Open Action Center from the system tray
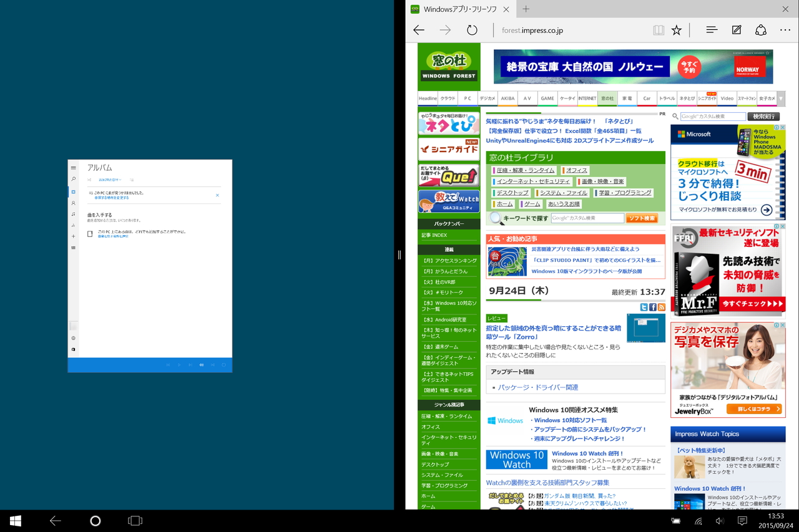Image resolution: width=799 pixels, height=532 pixels. pos(742,521)
